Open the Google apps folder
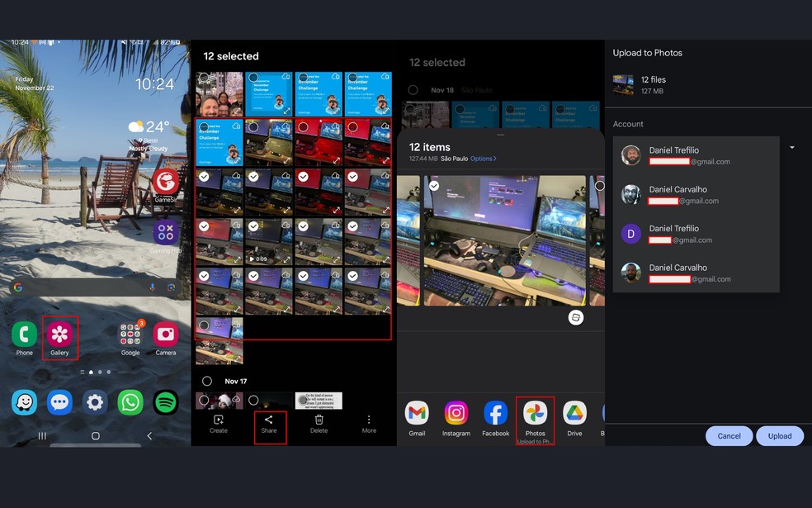 tap(130, 335)
